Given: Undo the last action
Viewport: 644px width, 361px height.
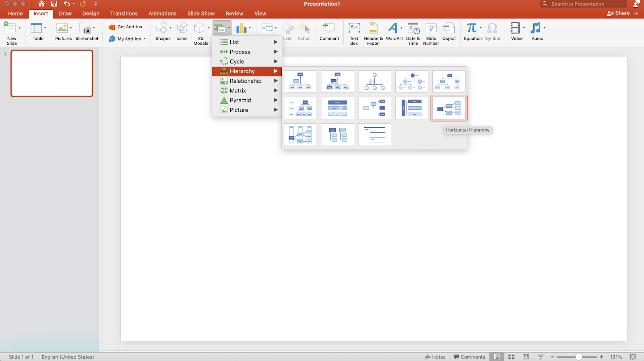Looking at the screenshot, I should coord(67,4).
